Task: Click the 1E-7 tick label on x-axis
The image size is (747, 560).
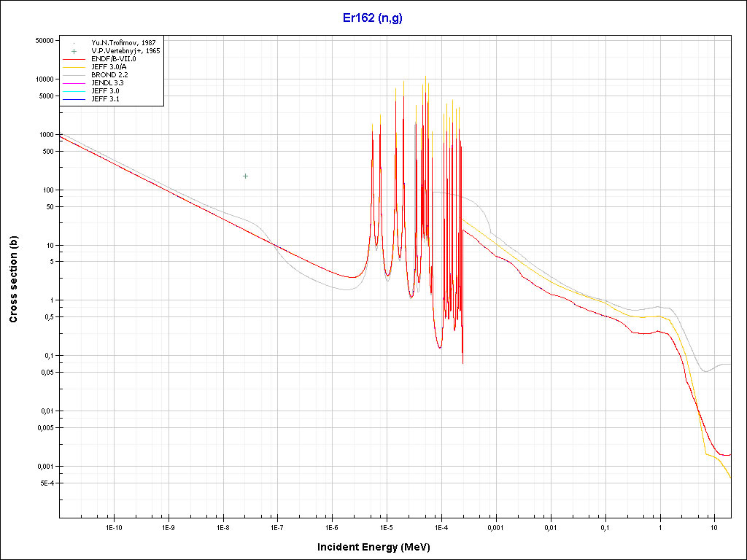Action: pos(277,526)
